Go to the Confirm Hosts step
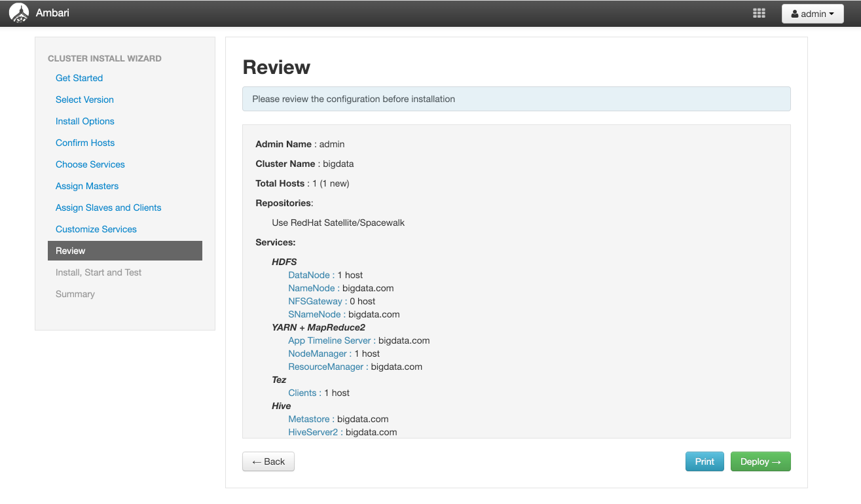The height and width of the screenshot is (504, 861). (x=84, y=143)
